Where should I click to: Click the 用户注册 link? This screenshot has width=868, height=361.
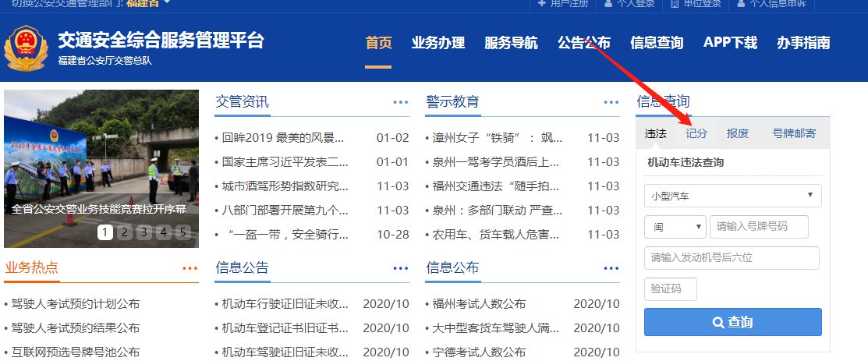569,3
